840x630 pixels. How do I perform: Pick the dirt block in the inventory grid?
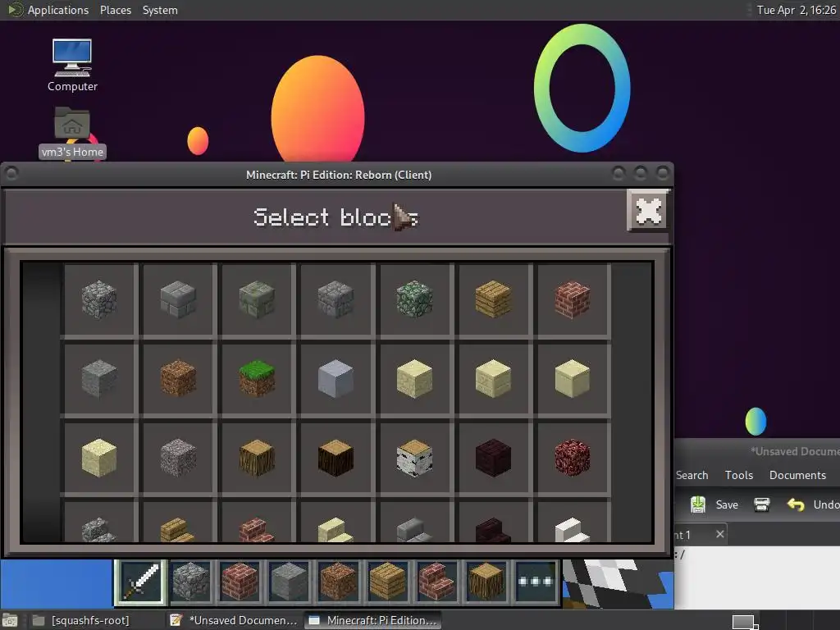178,379
